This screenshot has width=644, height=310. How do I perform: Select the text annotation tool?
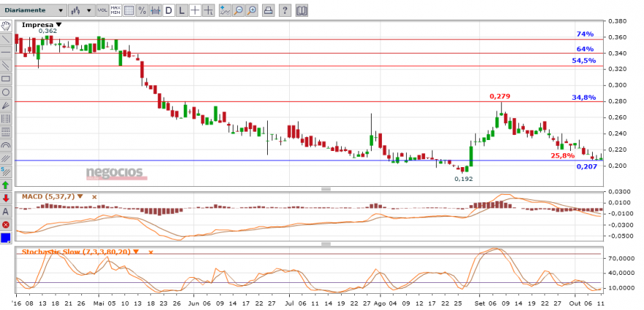(6, 211)
